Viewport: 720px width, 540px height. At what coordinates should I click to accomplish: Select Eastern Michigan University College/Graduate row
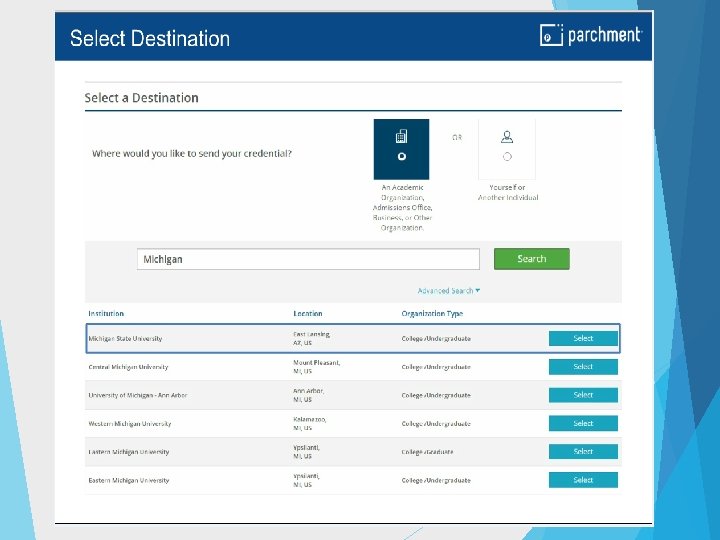click(x=583, y=451)
